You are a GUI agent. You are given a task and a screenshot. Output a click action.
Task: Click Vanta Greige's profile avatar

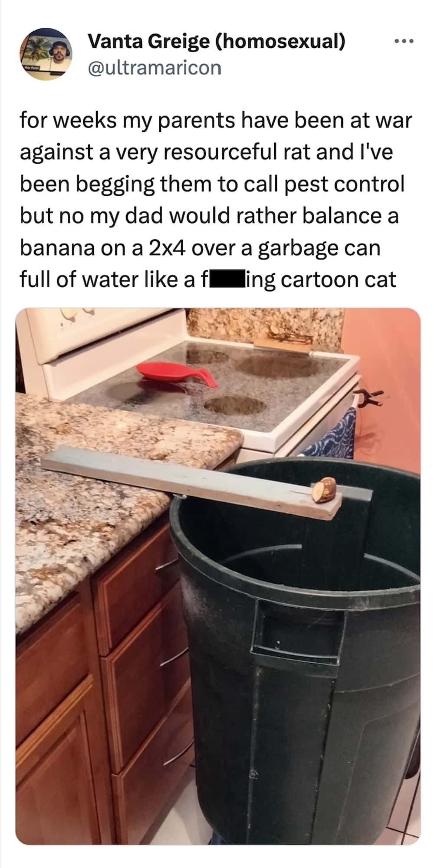click(46, 54)
